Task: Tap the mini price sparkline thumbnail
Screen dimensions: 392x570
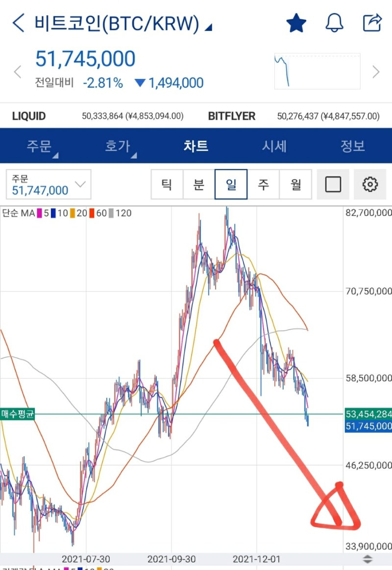Action: (x=317, y=71)
